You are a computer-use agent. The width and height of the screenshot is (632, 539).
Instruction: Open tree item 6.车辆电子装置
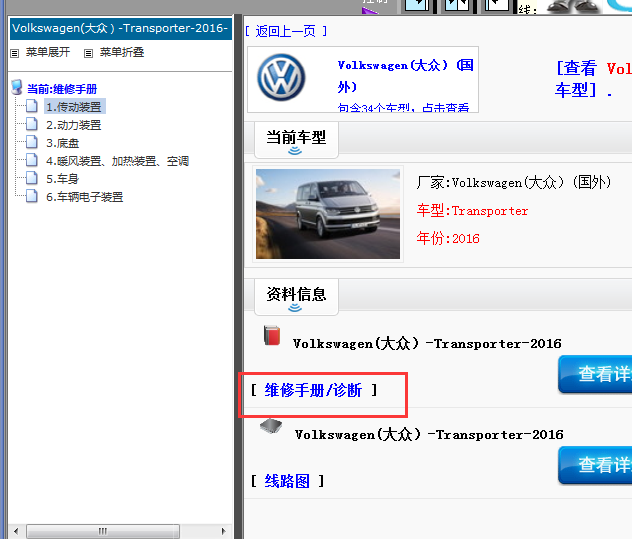coord(84,197)
